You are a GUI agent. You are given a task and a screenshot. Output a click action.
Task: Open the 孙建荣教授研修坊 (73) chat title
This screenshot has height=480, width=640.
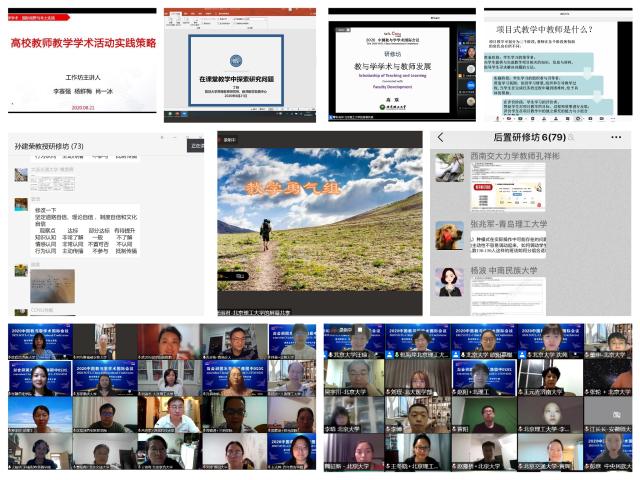(49, 146)
